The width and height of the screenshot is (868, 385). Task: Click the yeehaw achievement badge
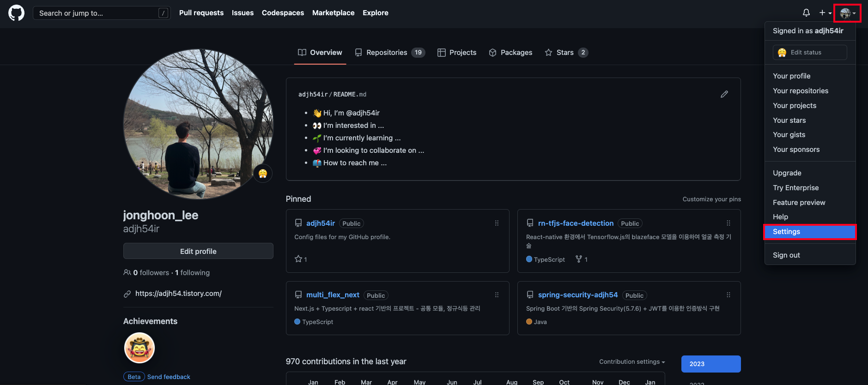pyautogui.click(x=140, y=348)
